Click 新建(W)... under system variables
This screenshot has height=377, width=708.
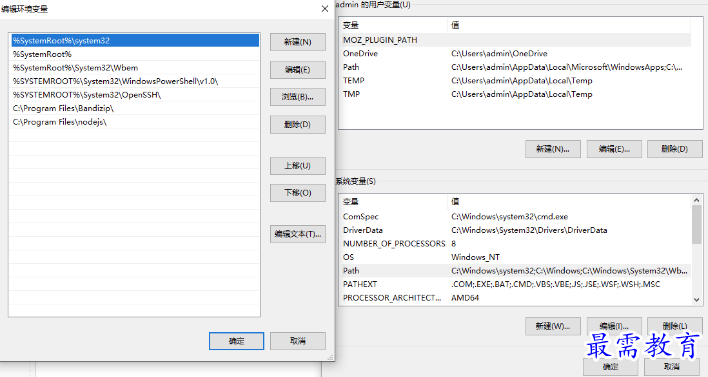click(553, 326)
